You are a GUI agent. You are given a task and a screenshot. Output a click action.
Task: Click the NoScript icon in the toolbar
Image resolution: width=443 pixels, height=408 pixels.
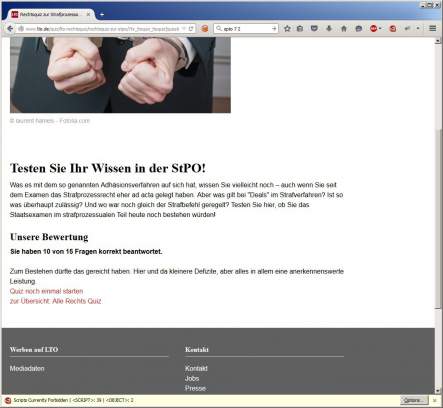click(x=393, y=29)
